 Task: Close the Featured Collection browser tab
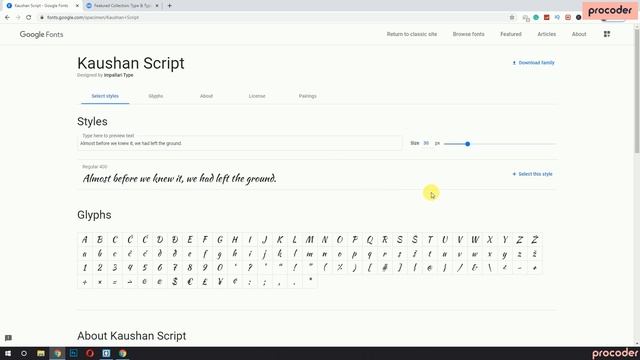click(x=157, y=6)
